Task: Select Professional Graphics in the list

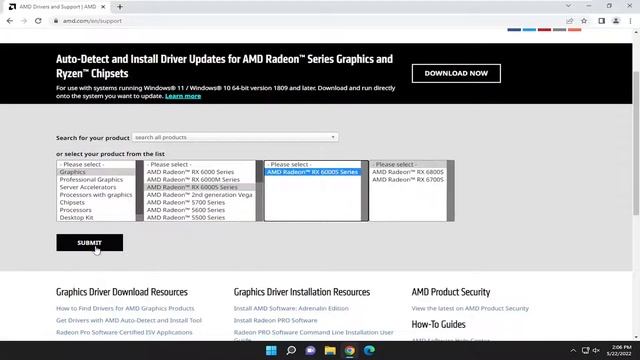Action: pyautogui.click(x=96, y=180)
